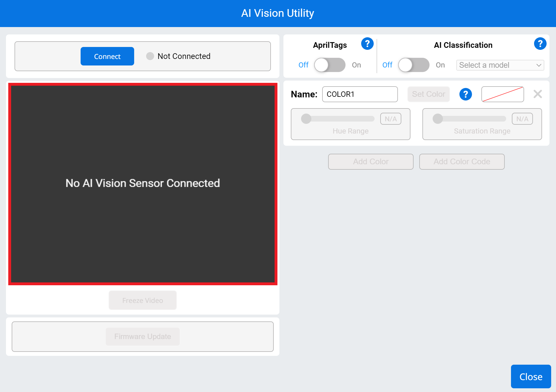Click the video preview area

pos(142,183)
